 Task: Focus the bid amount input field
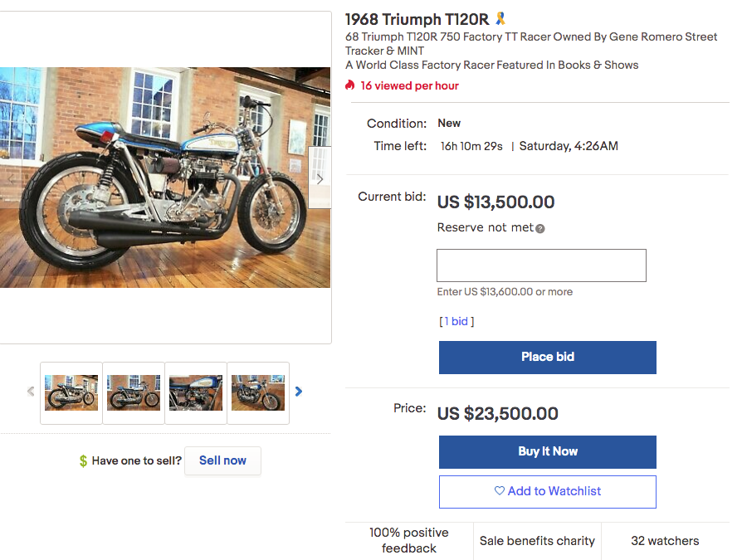(541, 265)
